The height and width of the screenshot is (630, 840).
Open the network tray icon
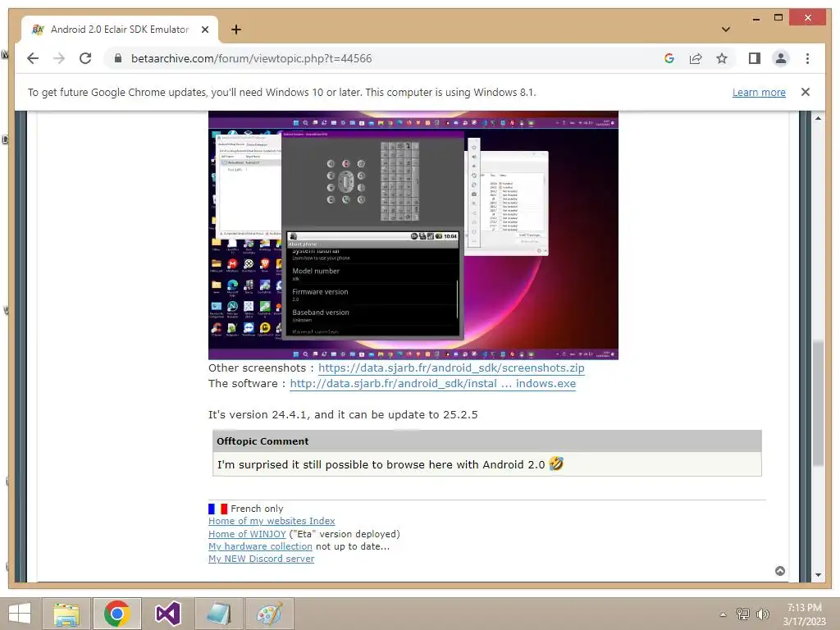coord(743,614)
